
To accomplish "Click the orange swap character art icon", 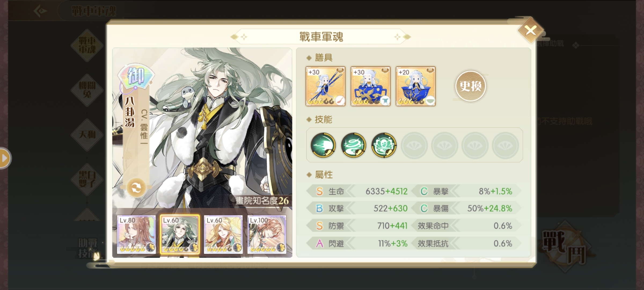I will click(x=136, y=188).
